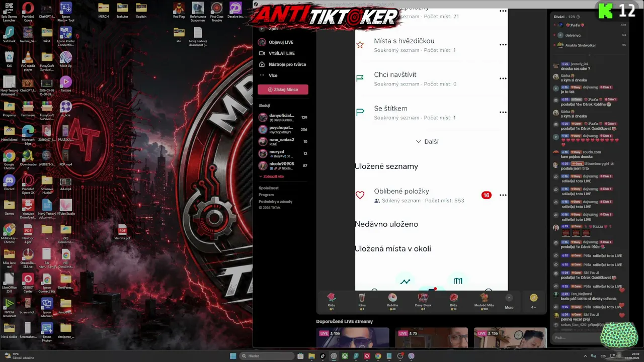This screenshot has width=644, height=362.
Task: Open Nástroje pro tvůrce menu item
Action: 282,64
